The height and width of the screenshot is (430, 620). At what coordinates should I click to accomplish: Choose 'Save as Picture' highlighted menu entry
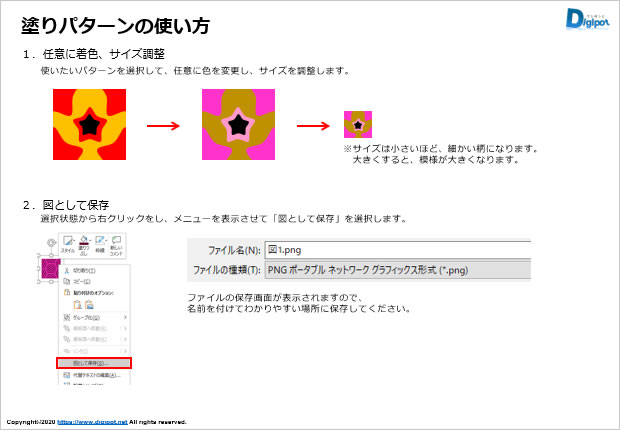94,362
